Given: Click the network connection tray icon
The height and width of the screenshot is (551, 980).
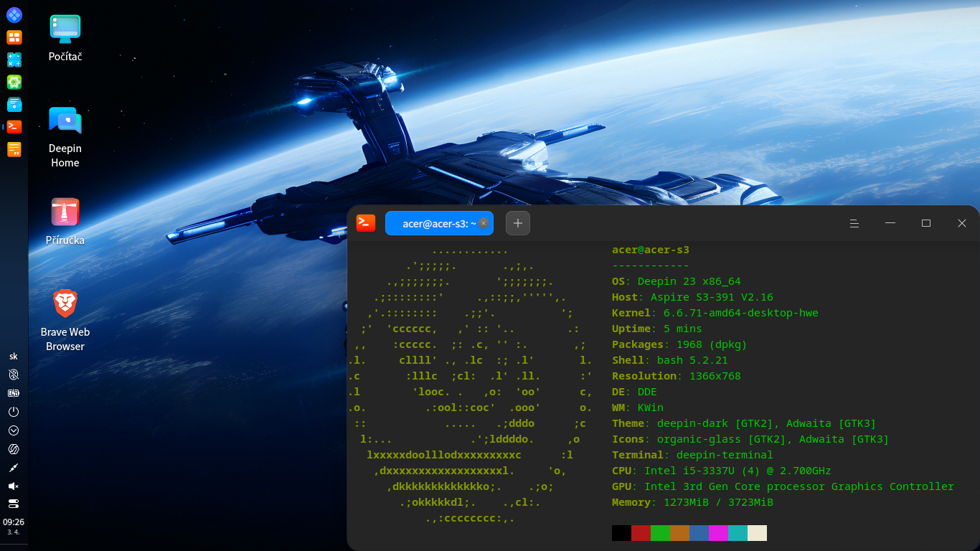Looking at the screenshot, I should click(x=14, y=468).
